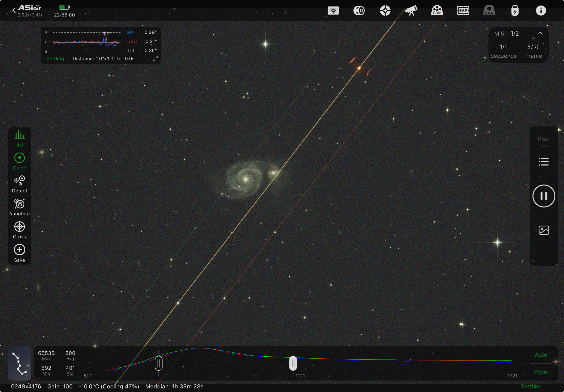Open the Wi-Fi settings icon
Viewport: 564px width, 392px height.
point(333,11)
